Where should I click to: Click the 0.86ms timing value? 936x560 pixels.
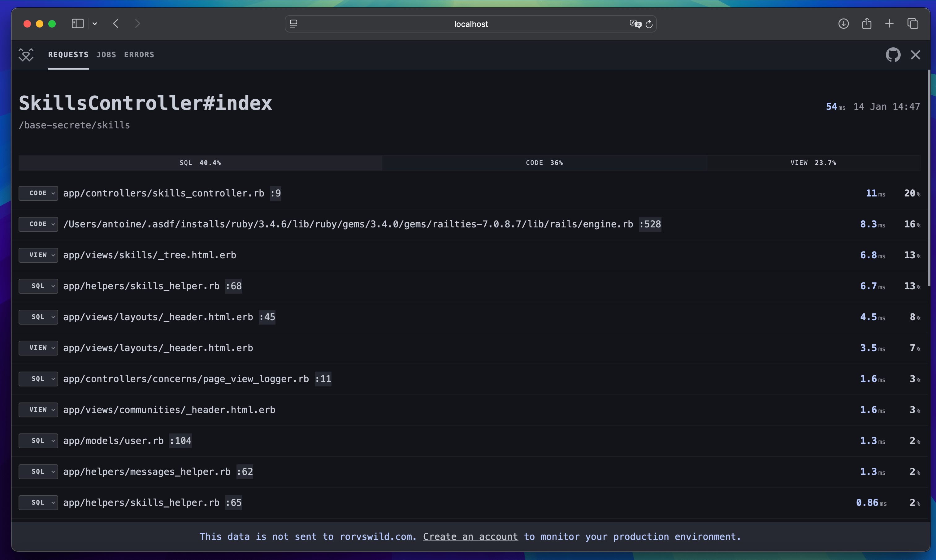[x=871, y=503]
